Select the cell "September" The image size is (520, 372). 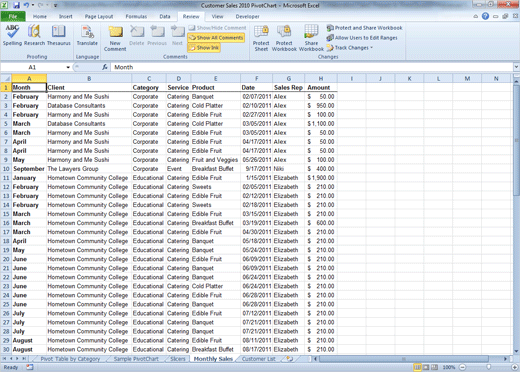(29, 169)
